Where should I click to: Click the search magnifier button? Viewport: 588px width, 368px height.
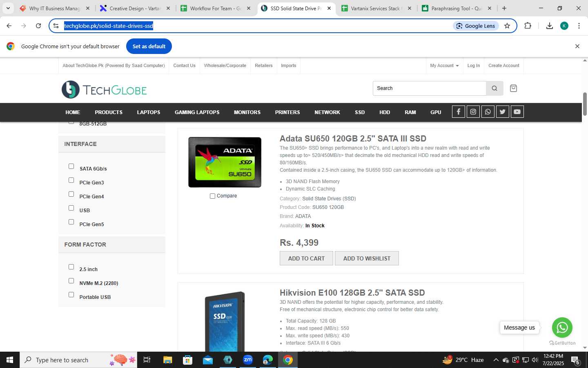click(494, 88)
